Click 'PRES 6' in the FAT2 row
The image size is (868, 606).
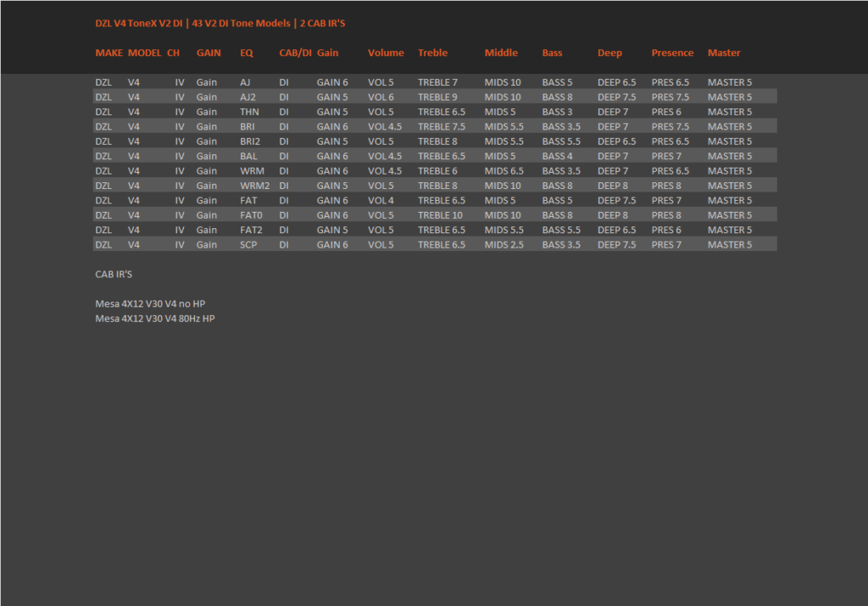pos(666,230)
